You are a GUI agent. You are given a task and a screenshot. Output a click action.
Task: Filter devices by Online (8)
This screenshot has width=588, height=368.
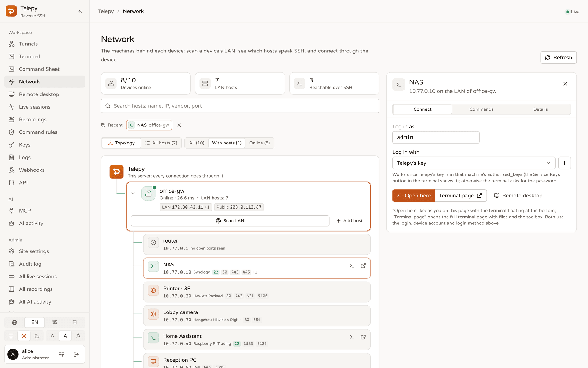259,143
